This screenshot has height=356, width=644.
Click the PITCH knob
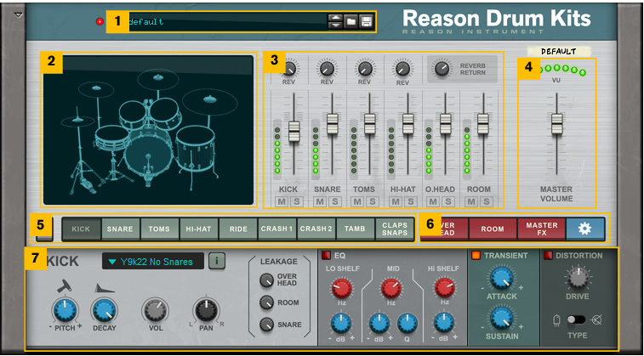point(66,310)
